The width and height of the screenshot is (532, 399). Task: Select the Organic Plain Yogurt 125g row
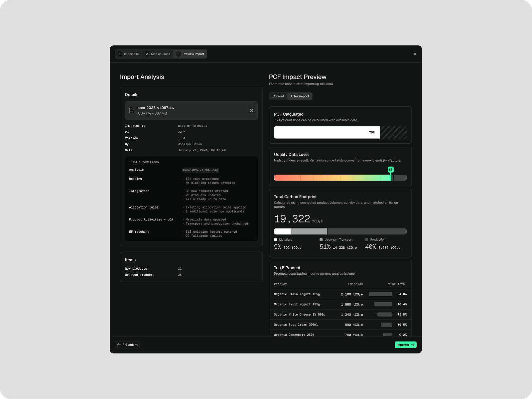[340, 294]
